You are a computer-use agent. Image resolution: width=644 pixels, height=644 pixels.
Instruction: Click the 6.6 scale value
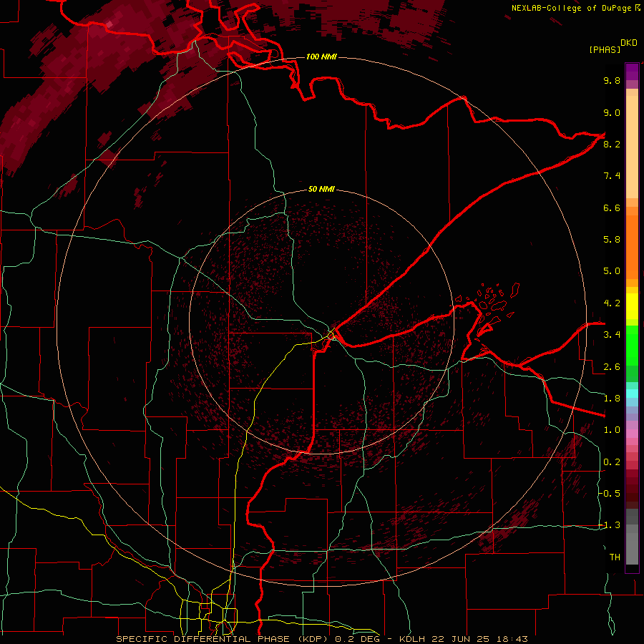612,208
